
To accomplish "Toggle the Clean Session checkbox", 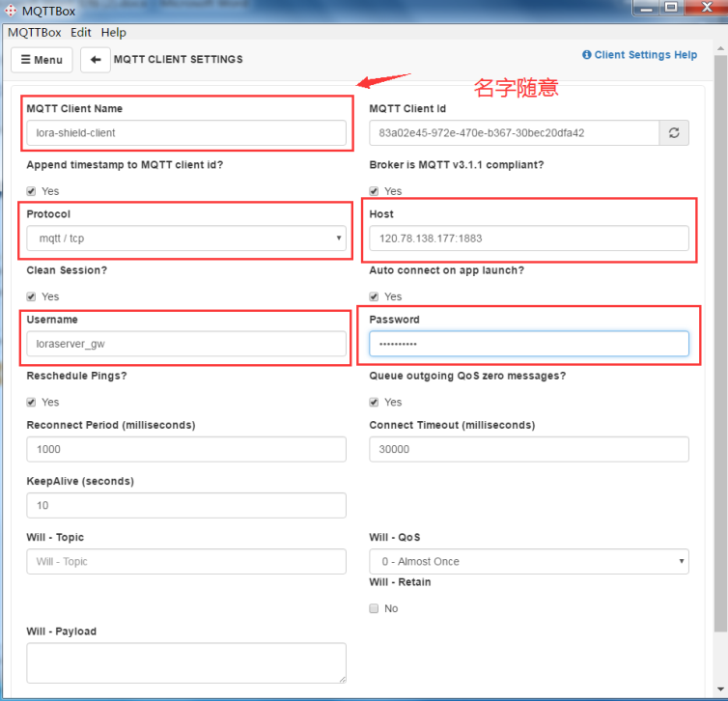I will (x=31, y=296).
